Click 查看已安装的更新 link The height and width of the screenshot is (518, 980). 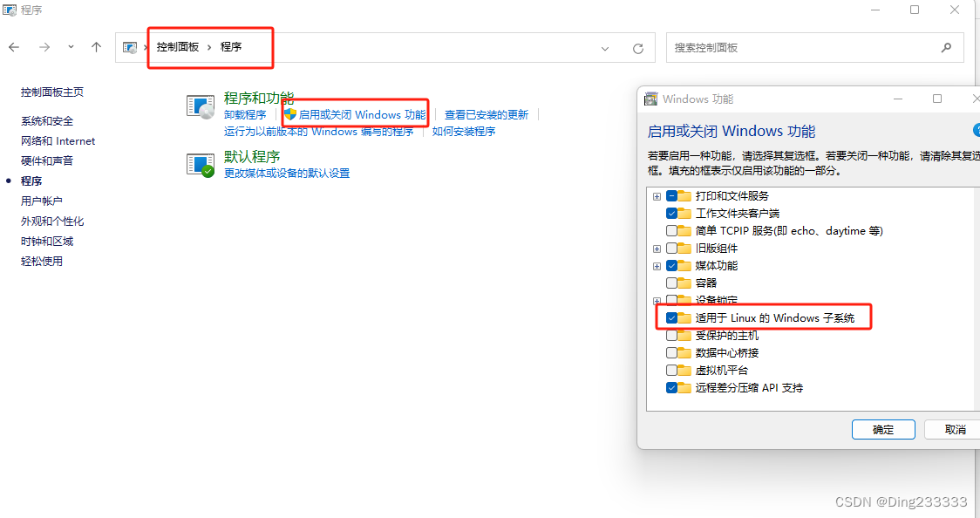point(487,115)
